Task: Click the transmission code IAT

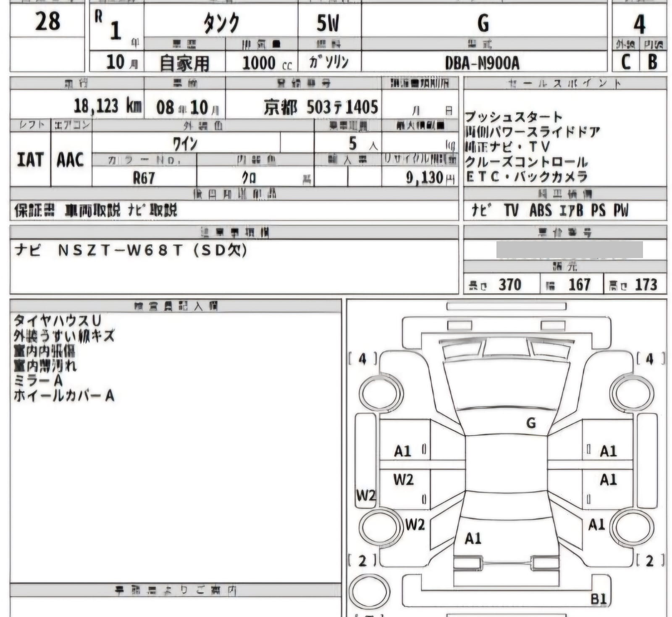Action: (30, 160)
